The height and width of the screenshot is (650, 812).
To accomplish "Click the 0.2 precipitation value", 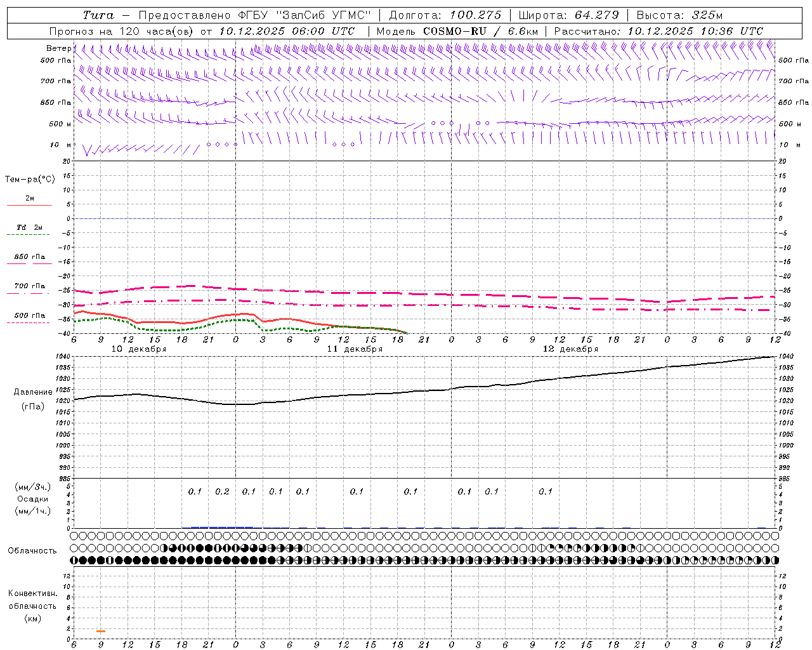I will coord(222,491).
